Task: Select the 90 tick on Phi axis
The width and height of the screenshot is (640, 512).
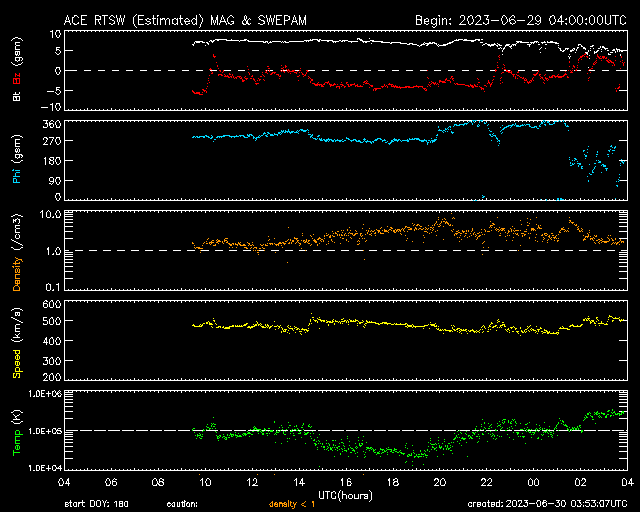Action: 55,180
